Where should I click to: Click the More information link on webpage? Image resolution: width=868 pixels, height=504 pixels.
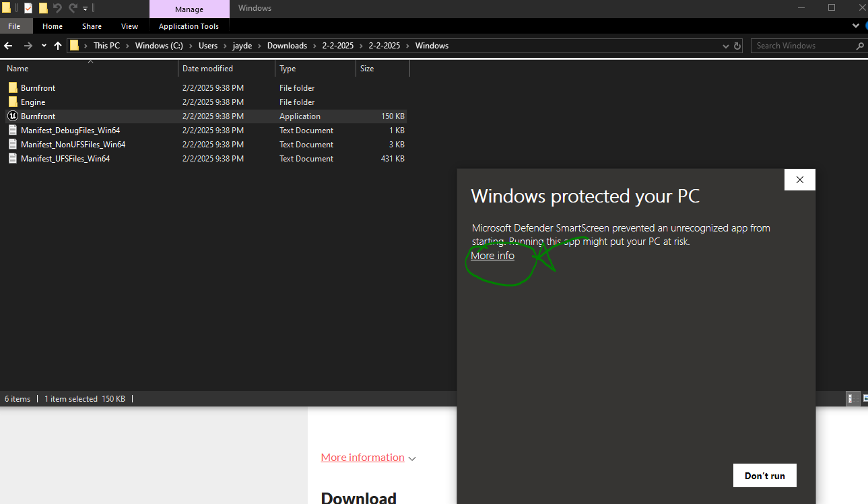362,458
